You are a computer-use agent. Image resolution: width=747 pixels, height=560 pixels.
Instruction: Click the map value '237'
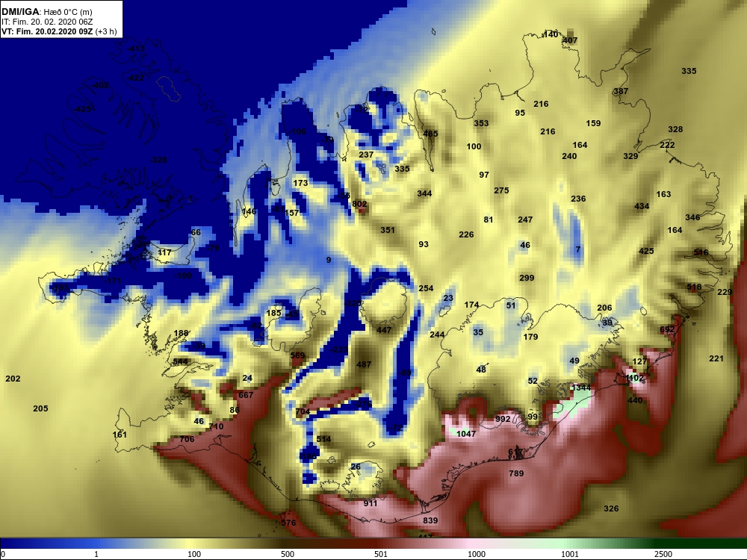point(366,155)
